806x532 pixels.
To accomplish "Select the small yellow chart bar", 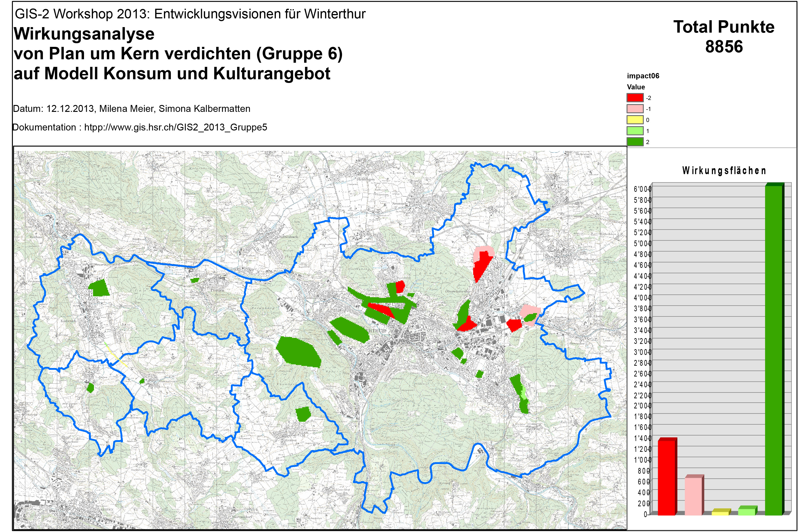I will (x=720, y=513).
